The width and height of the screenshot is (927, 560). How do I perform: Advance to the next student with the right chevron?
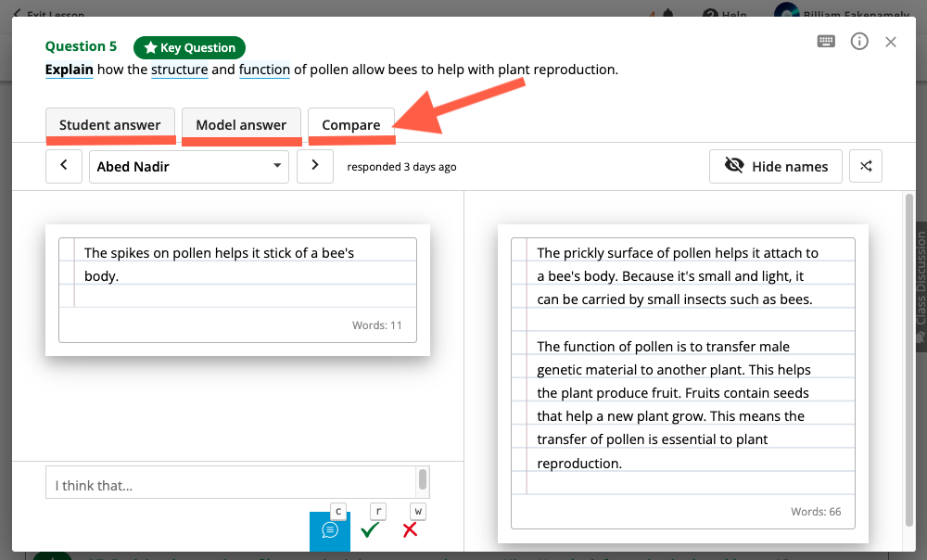click(x=314, y=166)
